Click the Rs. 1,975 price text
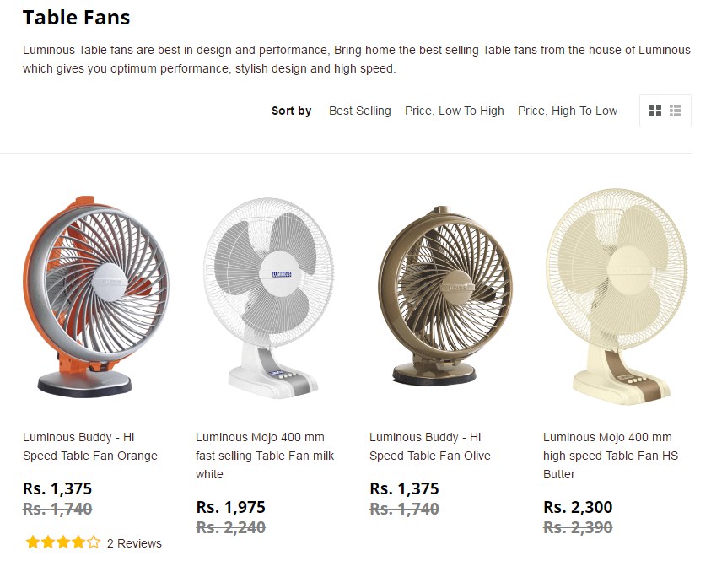Viewport: 711px width, 588px height. pos(229,507)
